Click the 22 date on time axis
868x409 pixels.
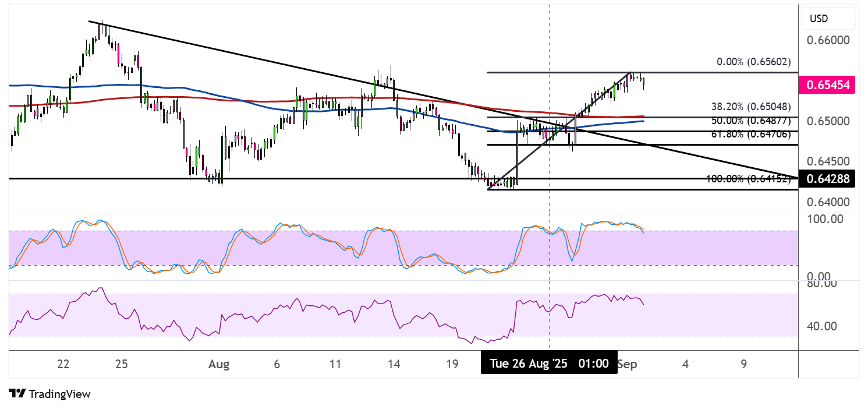[63, 364]
